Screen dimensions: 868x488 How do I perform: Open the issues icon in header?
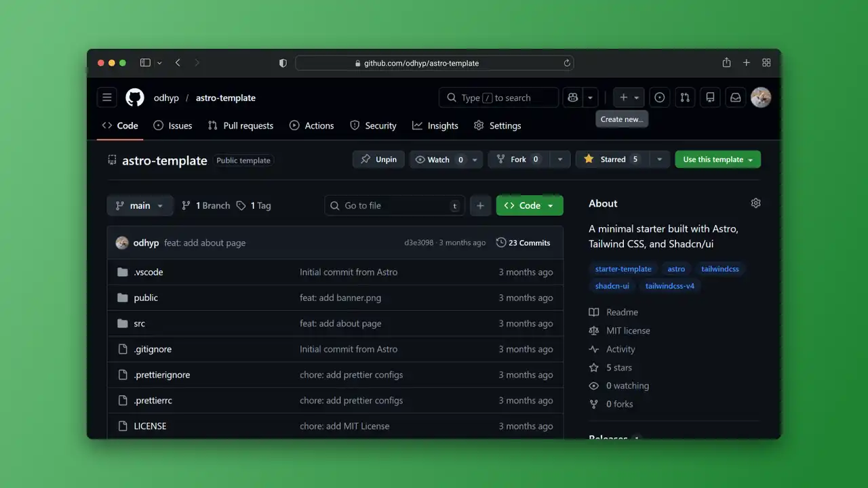point(659,98)
